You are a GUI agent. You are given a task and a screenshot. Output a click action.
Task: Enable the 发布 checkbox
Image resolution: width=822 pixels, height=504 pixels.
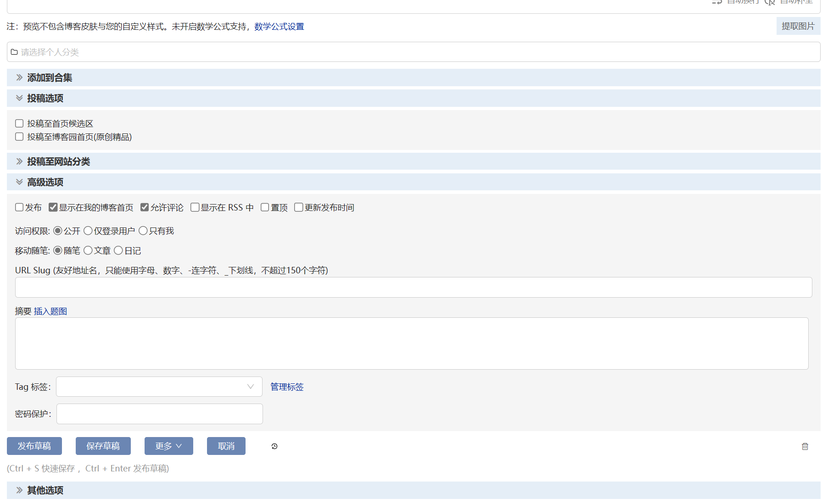pyautogui.click(x=19, y=207)
